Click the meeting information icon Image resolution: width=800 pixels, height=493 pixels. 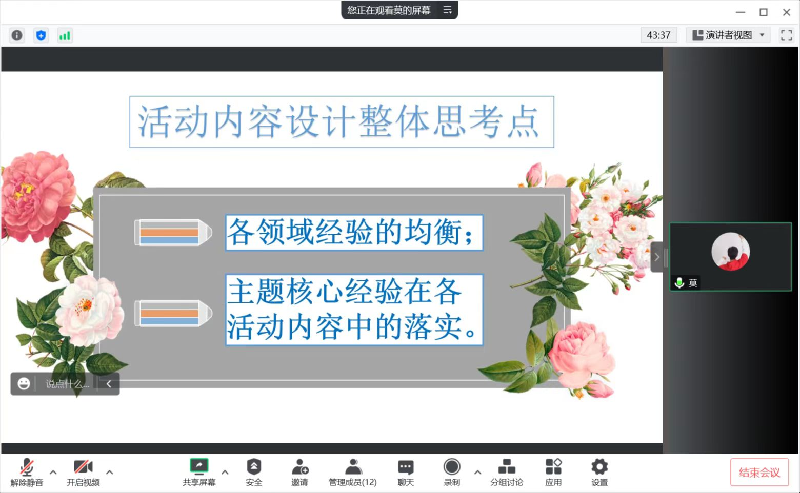pos(17,35)
